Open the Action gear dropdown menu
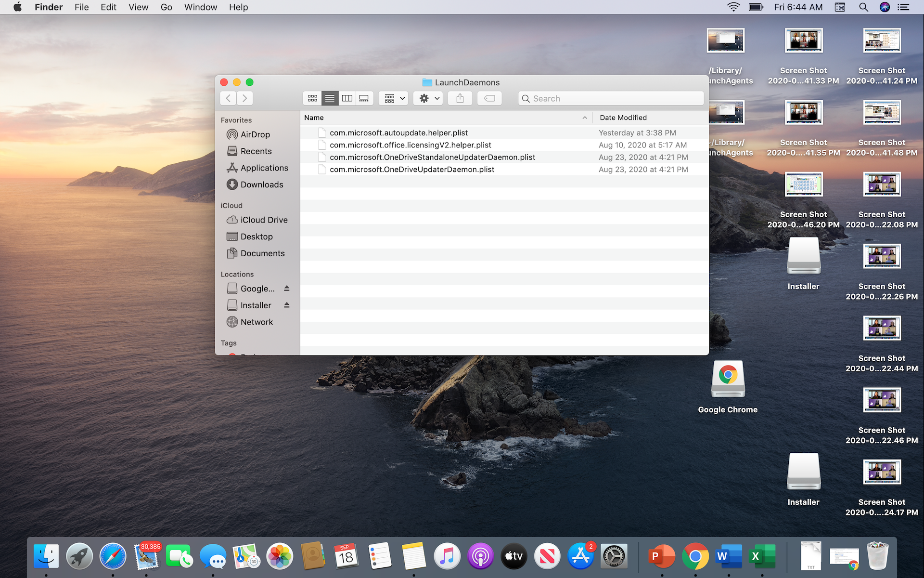Image resolution: width=924 pixels, height=578 pixels. 428,98
